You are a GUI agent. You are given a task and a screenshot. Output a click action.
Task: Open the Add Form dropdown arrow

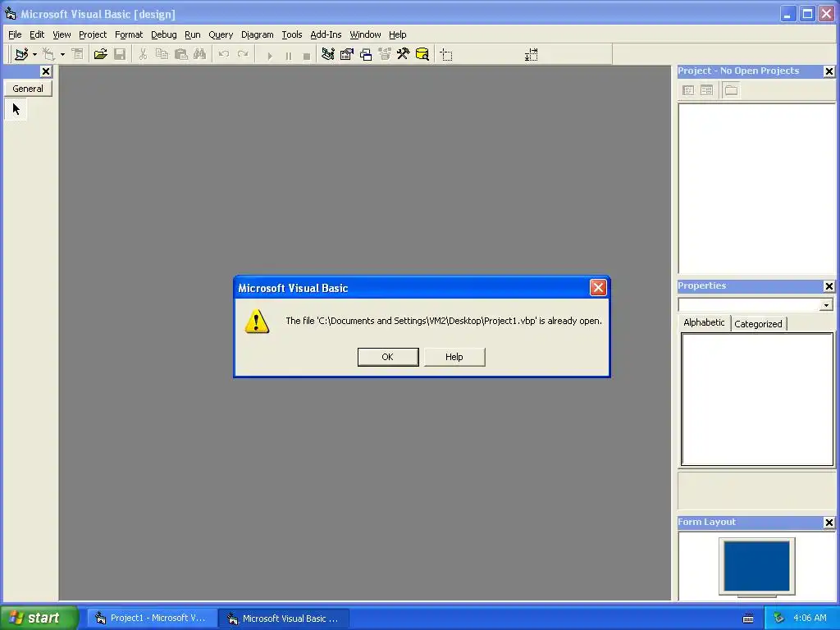(62, 54)
